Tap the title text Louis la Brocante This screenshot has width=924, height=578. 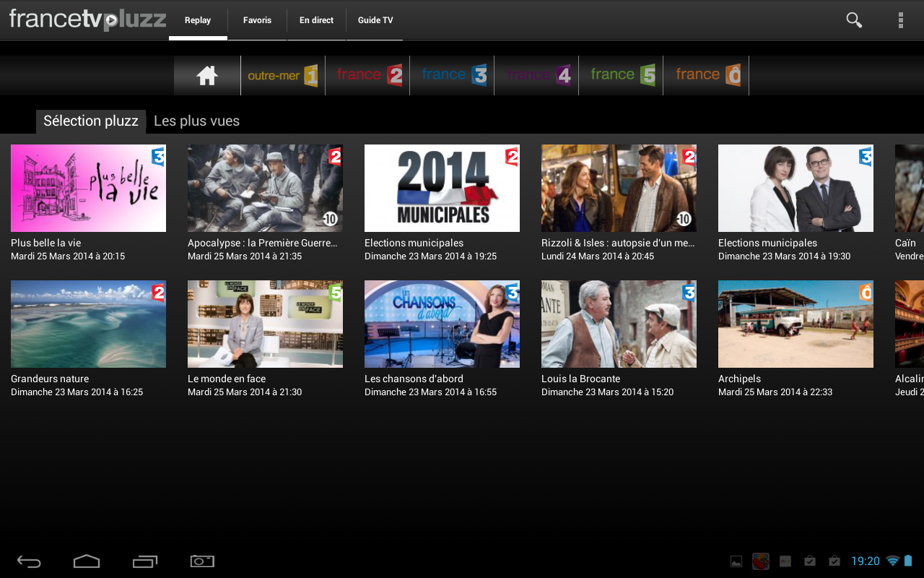pyautogui.click(x=580, y=379)
